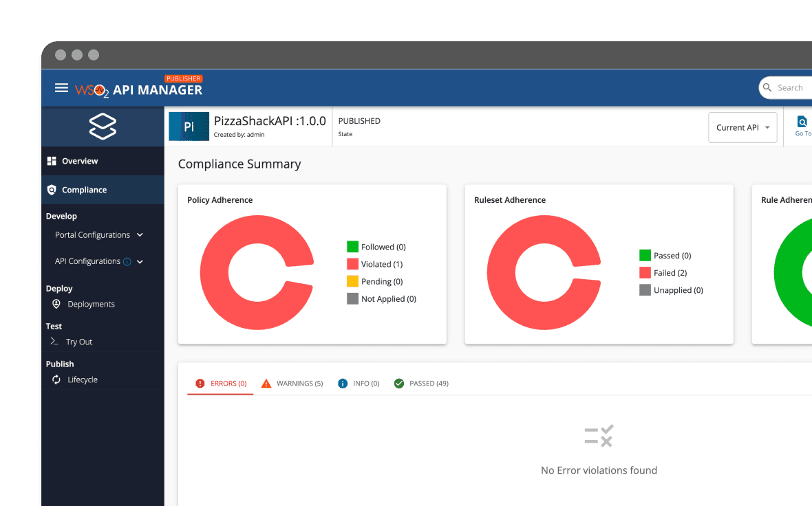Click the Deployments icon in sidebar

click(x=56, y=304)
